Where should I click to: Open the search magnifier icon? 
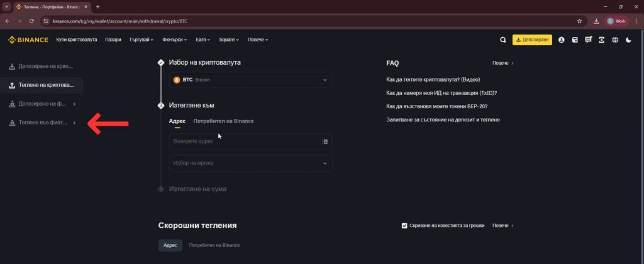(x=503, y=40)
